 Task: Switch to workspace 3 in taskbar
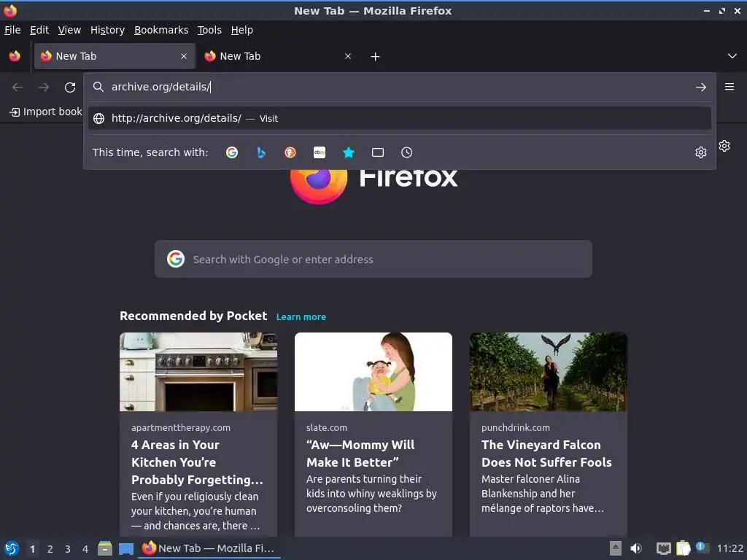(68, 549)
